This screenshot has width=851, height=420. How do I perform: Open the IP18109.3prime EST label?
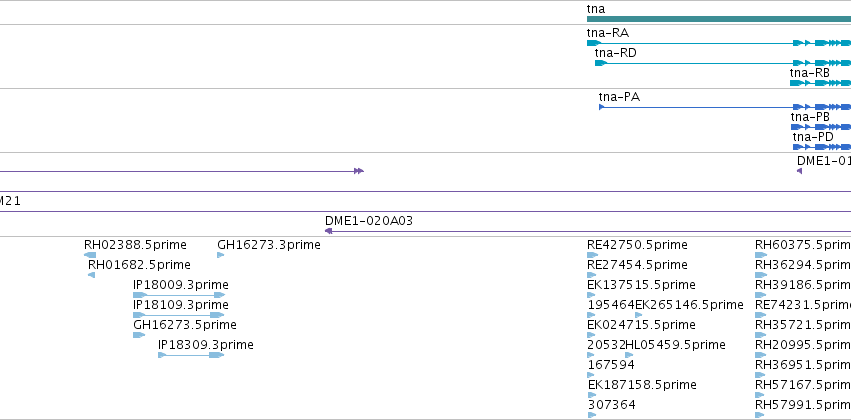tap(181, 305)
